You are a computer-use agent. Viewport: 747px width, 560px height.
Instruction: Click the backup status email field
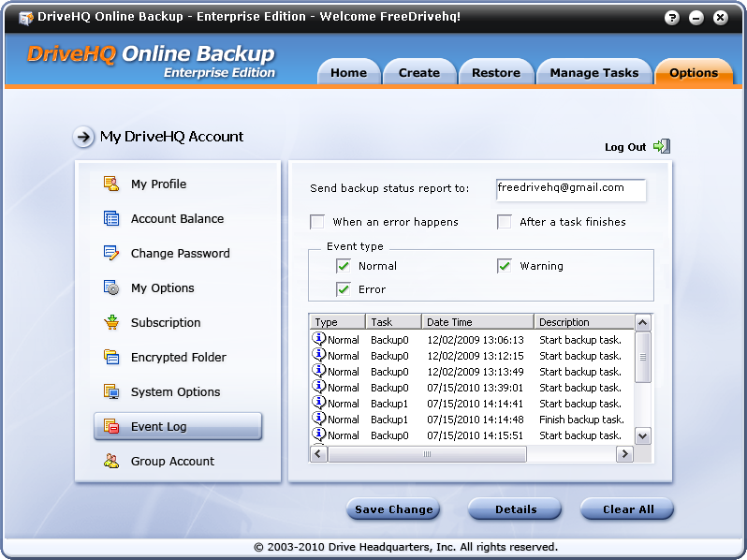pyautogui.click(x=571, y=188)
